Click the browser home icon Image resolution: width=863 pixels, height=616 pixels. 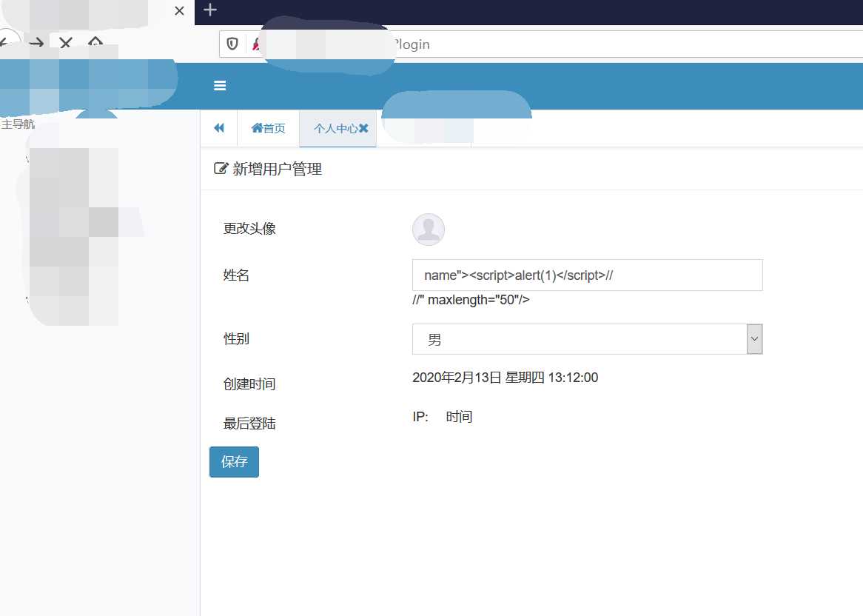click(x=95, y=42)
